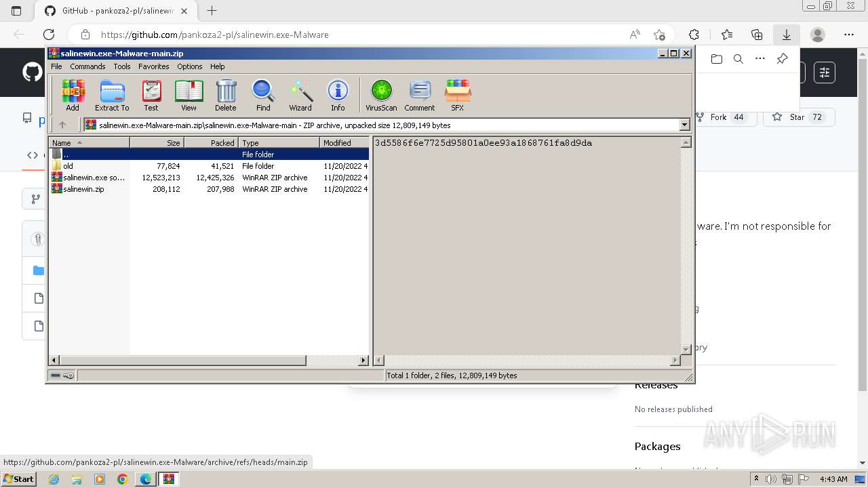Click the 12,523,213 size value
The width and height of the screenshot is (868, 488).
[161, 178]
